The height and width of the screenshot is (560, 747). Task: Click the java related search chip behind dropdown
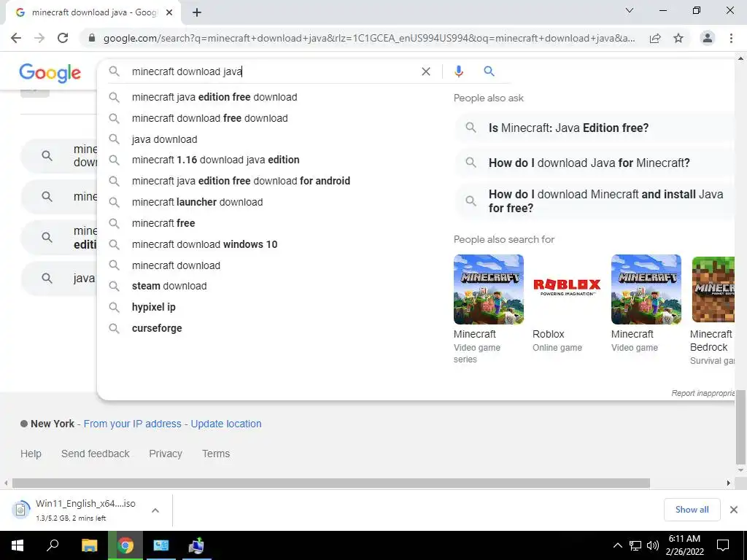(x=59, y=278)
